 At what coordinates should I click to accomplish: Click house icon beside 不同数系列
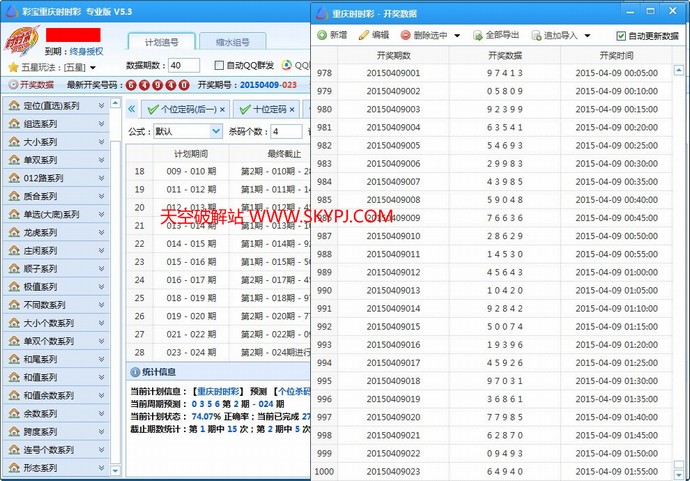15,305
